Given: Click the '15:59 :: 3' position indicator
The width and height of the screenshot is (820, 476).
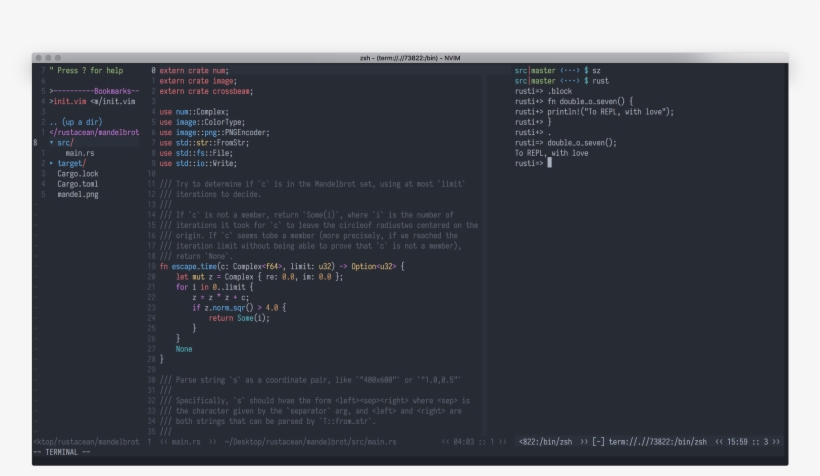Looking at the screenshot, I should pos(748,442).
